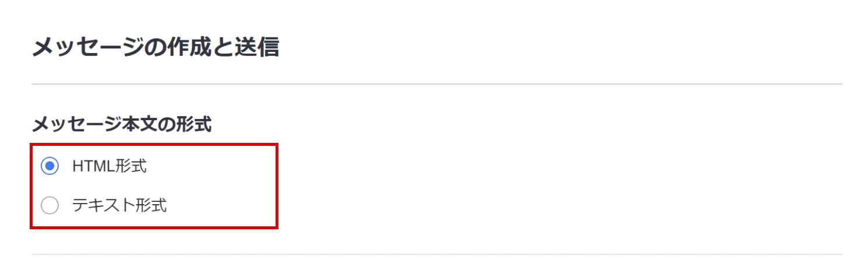The image size is (868, 280).
Task: Click the blue dot inside HTML形式 radio
Action: pyautogui.click(x=50, y=166)
